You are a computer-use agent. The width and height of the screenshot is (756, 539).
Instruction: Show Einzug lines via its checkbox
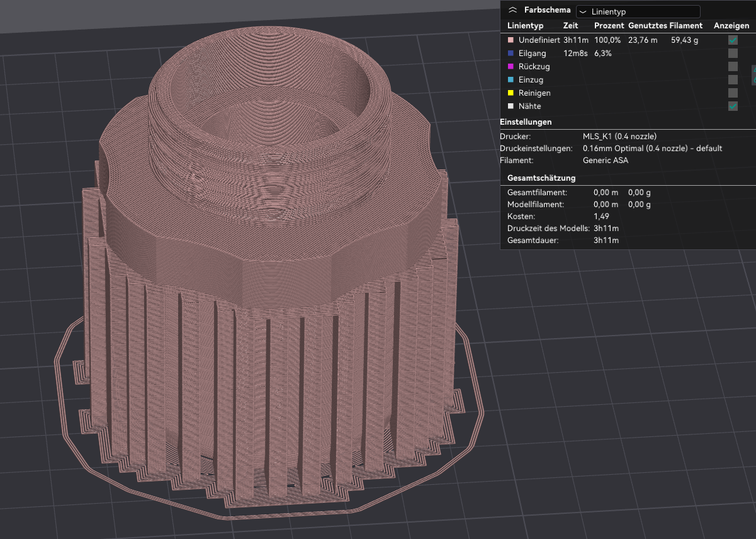[733, 80]
